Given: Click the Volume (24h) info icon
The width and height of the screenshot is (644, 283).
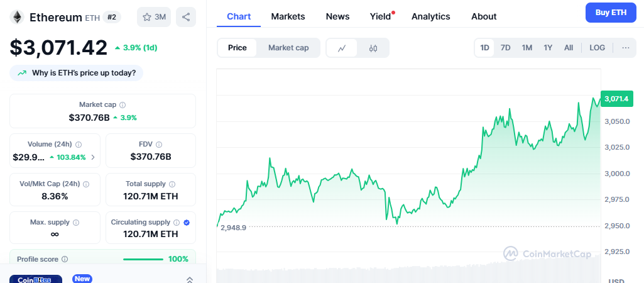Looking at the screenshot, I should point(79,145).
